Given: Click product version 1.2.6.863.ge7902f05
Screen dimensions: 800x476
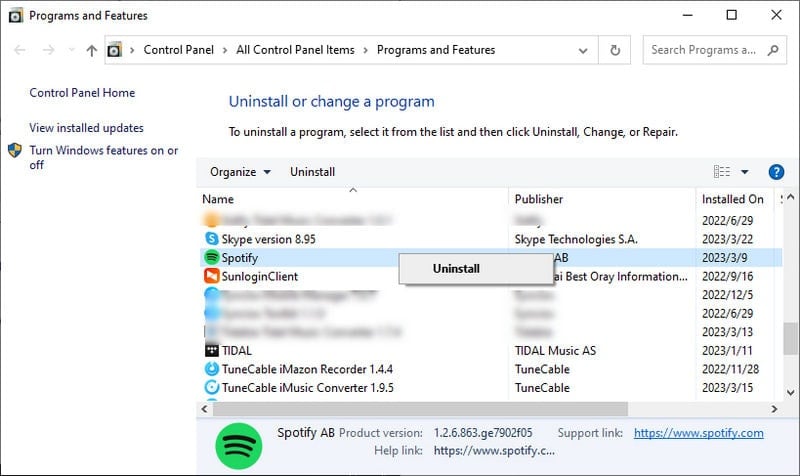Looking at the screenshot, I should [x=483, y=433].
